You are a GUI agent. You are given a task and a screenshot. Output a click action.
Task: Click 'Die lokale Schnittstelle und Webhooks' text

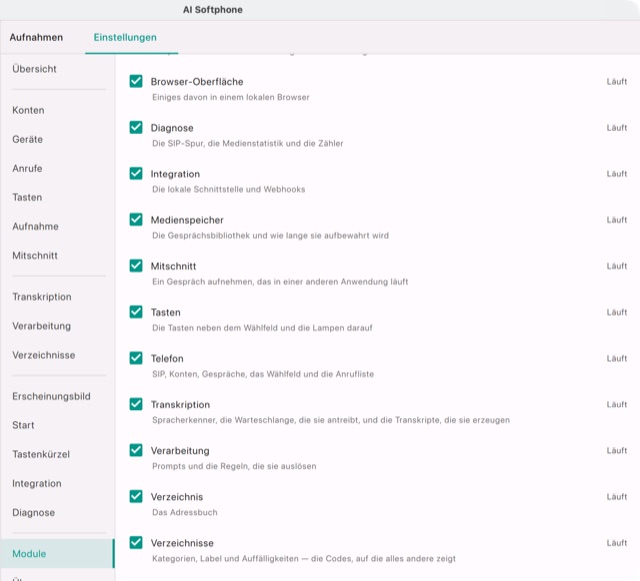(229, 189)
